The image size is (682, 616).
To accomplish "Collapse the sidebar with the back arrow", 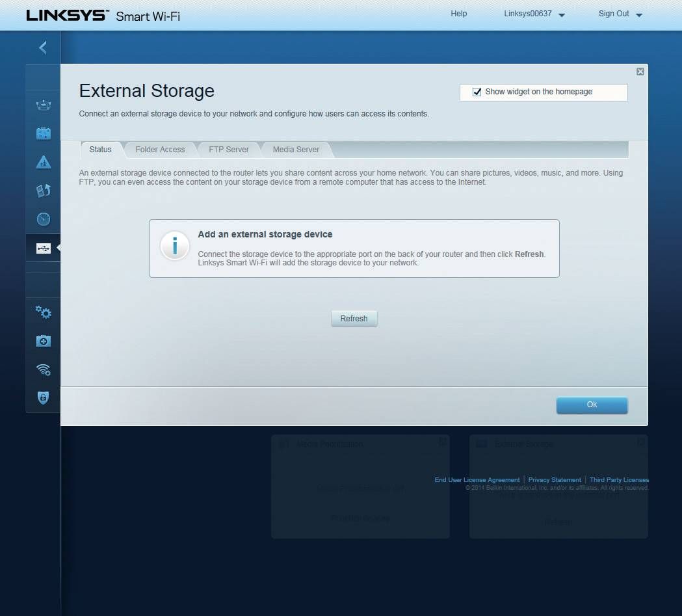I will [43, 47].
